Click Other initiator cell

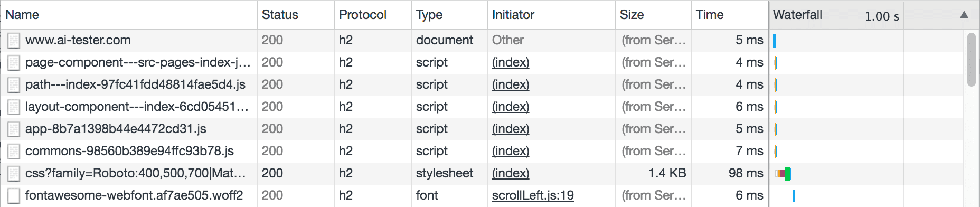point(508,40)
